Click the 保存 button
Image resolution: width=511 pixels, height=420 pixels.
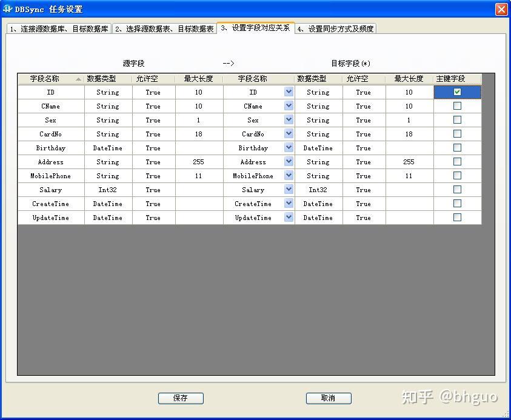point(180,398)
